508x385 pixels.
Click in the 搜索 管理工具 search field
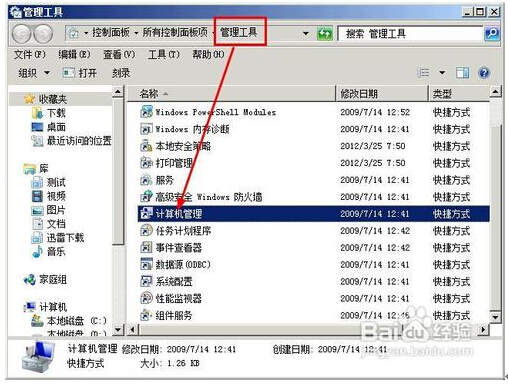[410, 34]
